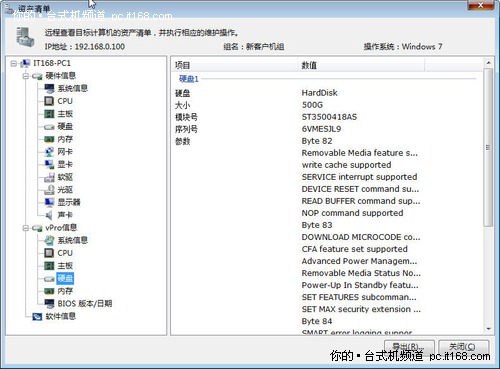Click the 导出(R)... export button
This screenshot has width=500, height=369.
[x=409, y=347]
